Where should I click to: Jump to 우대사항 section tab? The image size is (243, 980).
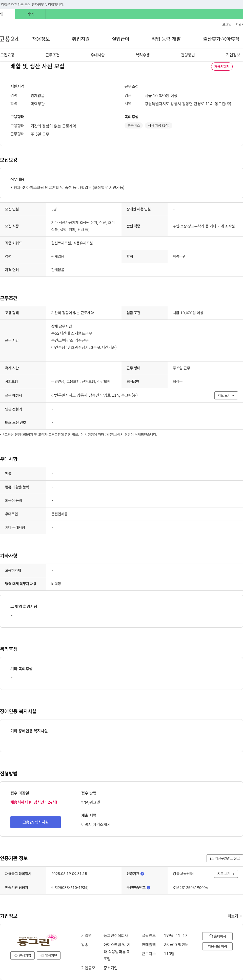(97, 55)
